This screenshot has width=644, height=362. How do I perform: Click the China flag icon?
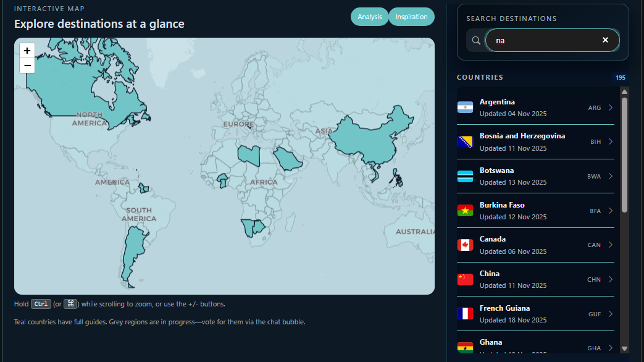tap(466, 279)
